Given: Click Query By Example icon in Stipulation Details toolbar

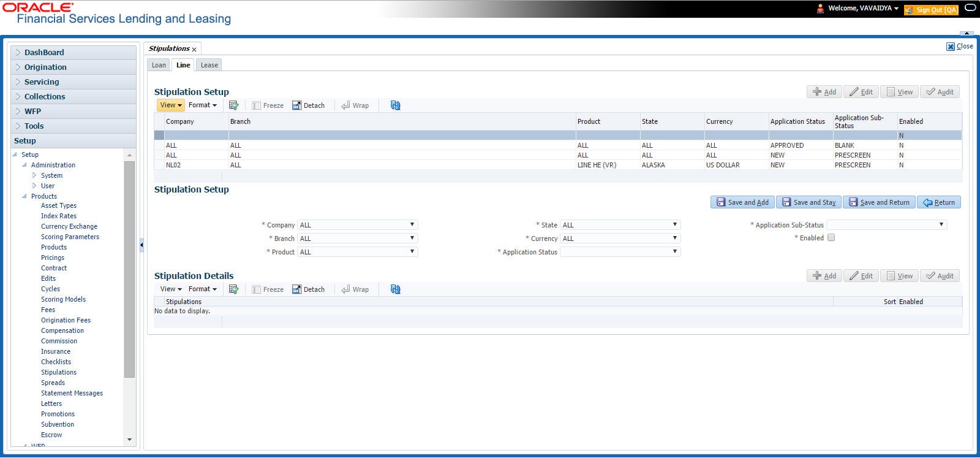Looking at the screenshot, I should click(x=233, y=289).
